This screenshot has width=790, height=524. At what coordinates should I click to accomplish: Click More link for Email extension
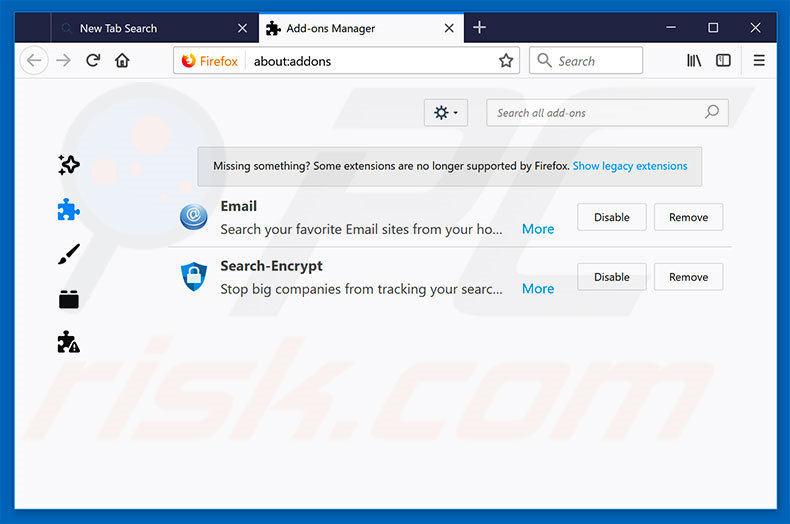coord(538,229)
